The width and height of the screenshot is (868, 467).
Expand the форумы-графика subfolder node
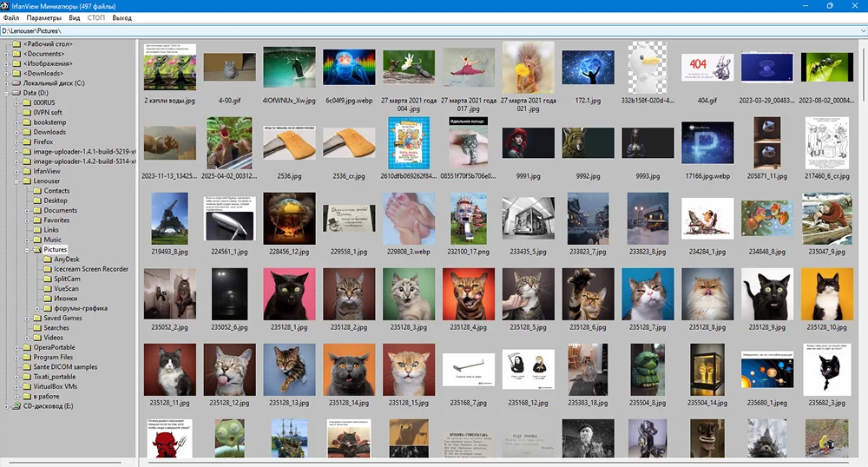37,309
